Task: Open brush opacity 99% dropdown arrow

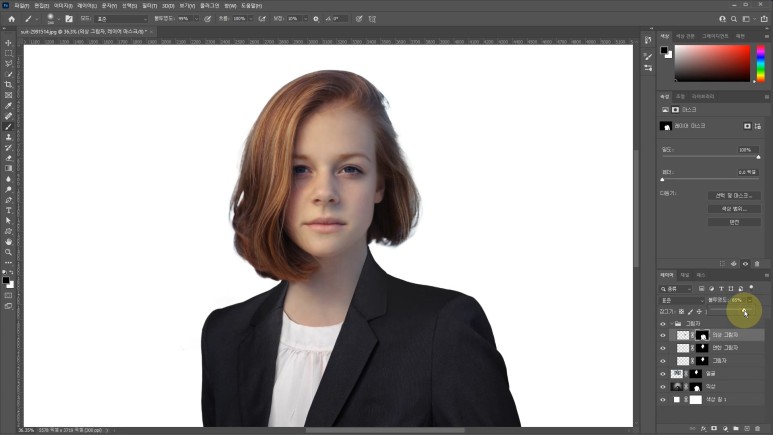Action: (196, 19)
